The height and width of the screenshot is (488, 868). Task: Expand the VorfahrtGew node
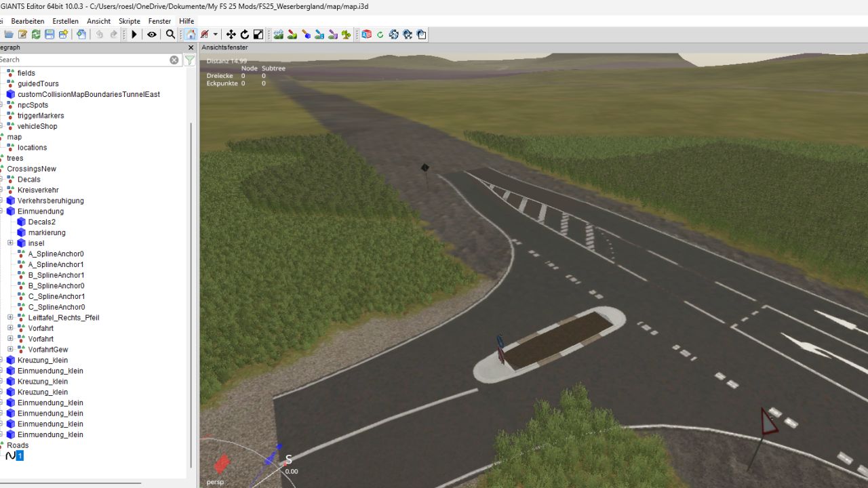pyautogui.click(x=10, y=349)
